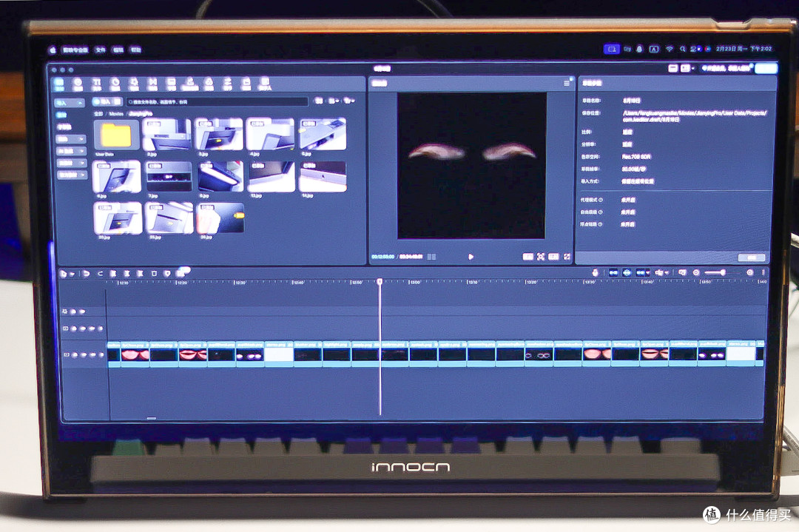This screenshot has height=532, width=799.
Task: Click info icon beside 代理模式
Action: [600, 200]
